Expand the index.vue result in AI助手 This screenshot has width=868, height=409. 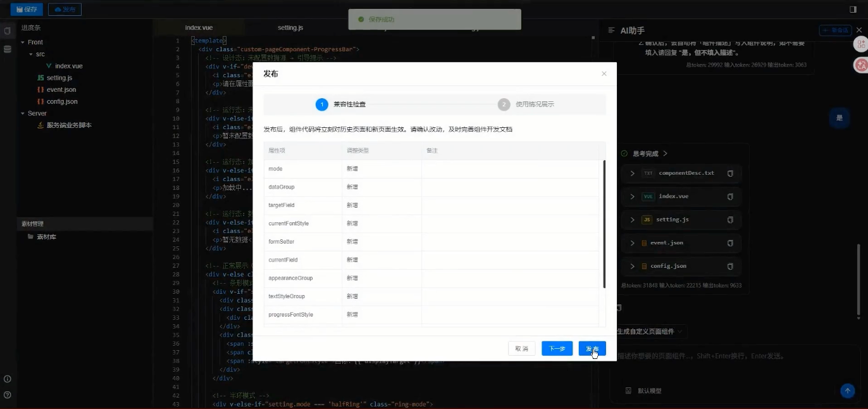pyautogui.click(x=632, y=196)
